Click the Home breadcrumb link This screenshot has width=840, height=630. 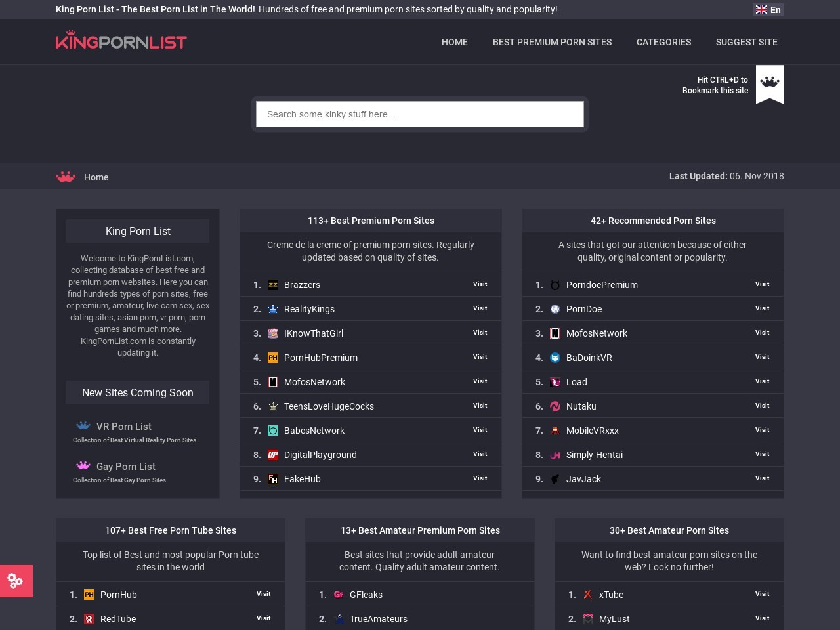pyautogui.click(x=96, y=177)
